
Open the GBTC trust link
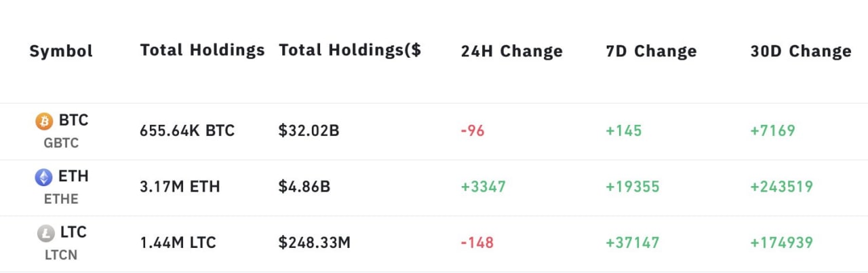tap(61, 143)
